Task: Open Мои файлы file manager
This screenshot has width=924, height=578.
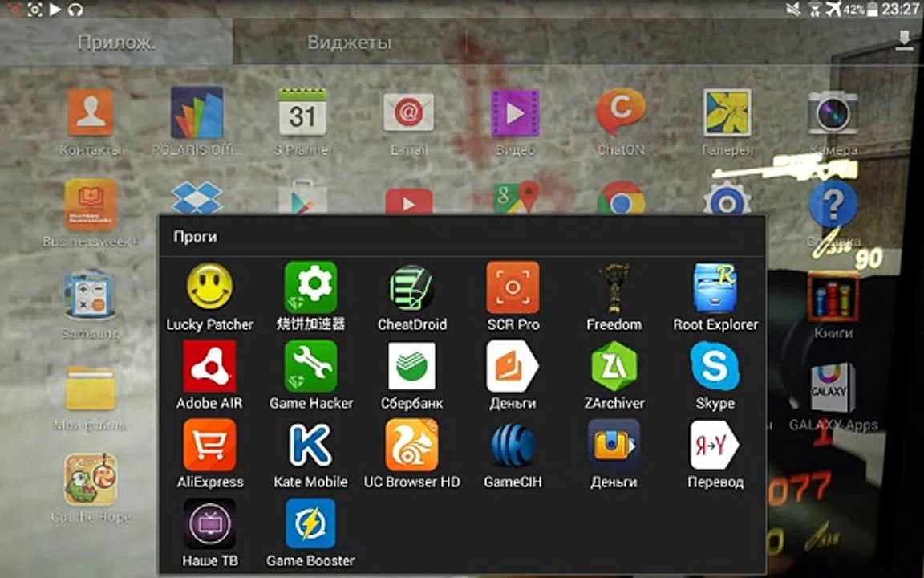Action: tap(90, 388)
